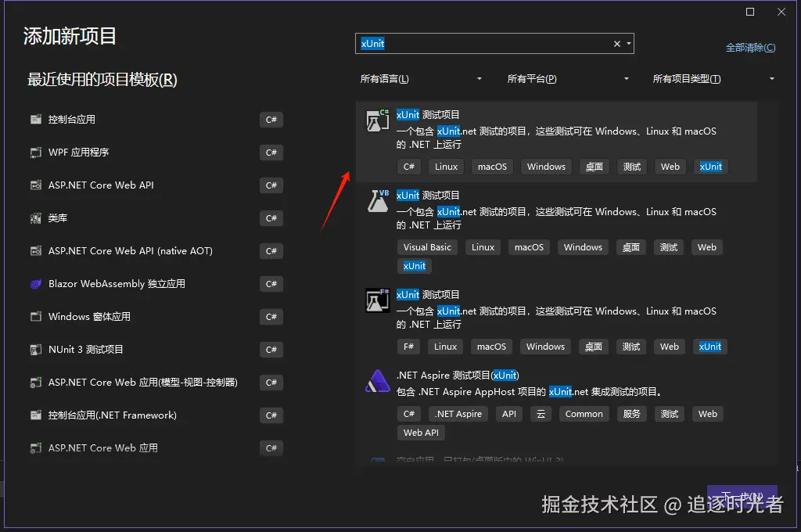801x532 pixels.
Task: Click the VB xUnit test project flask icon
Action: [x=378, y=201]
